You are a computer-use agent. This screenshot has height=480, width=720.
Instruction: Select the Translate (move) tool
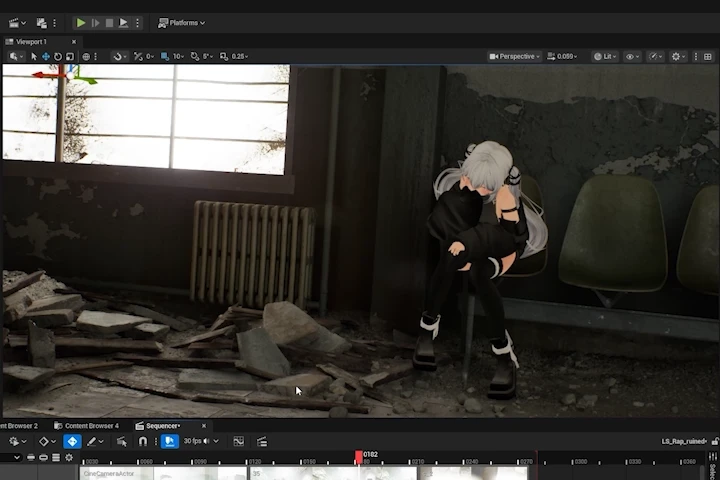pyautogui.click(x=46, y=56)
